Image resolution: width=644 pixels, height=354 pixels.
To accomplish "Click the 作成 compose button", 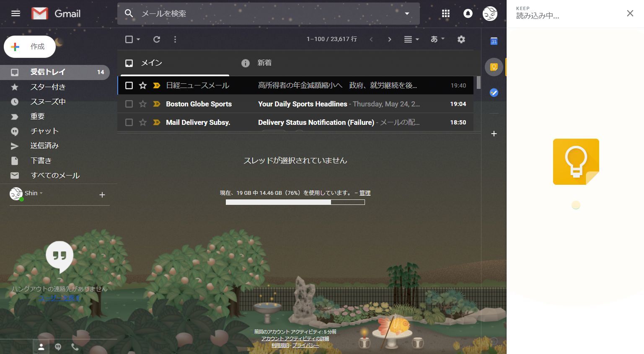I will [x=30, y=47].
